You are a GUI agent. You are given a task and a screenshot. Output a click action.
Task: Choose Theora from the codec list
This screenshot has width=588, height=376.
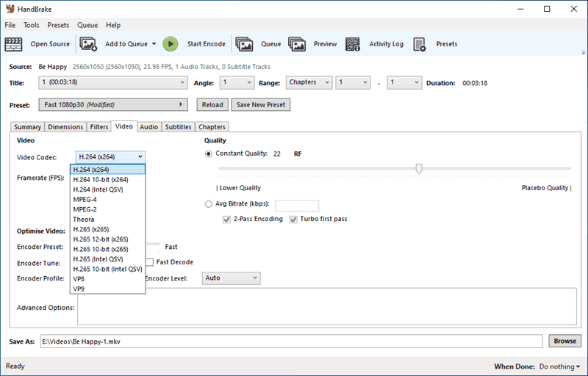pyautogui.click(x=107, y=220)
